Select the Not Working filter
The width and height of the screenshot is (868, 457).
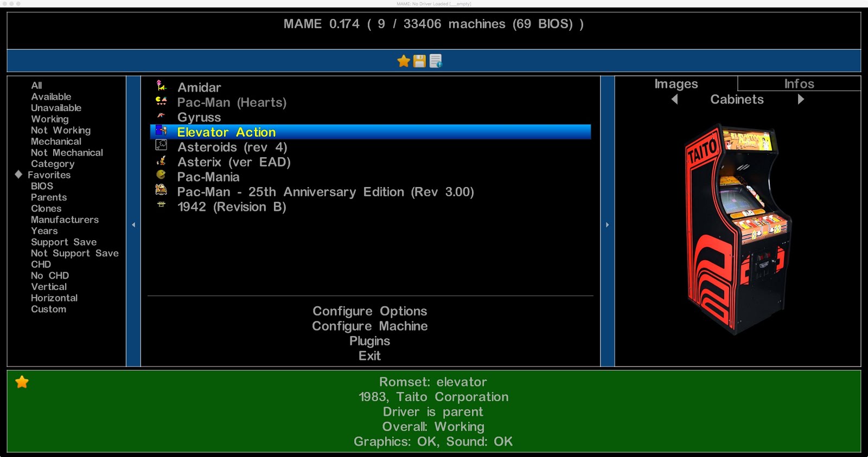(x=61, y=131)
